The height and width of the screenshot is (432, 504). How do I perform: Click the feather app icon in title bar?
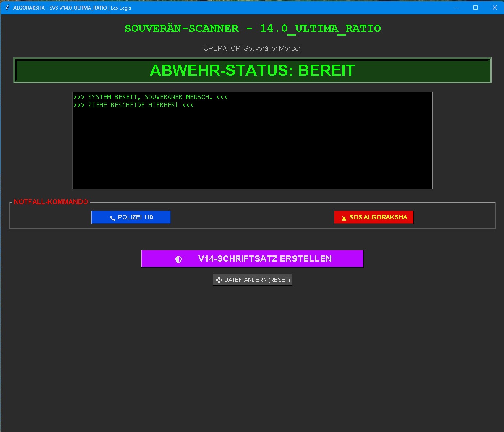tap(7, 8)
